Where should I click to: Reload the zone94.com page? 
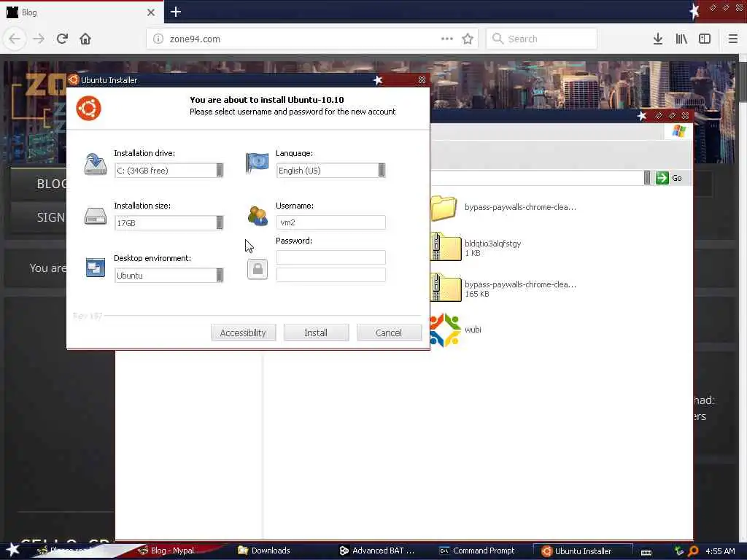click(x=62, y=39)
